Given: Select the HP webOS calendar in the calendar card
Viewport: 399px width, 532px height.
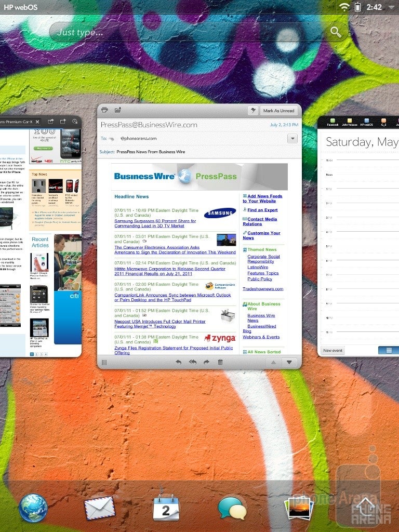Looking at the screenshot, I should (x=366, y=123).
